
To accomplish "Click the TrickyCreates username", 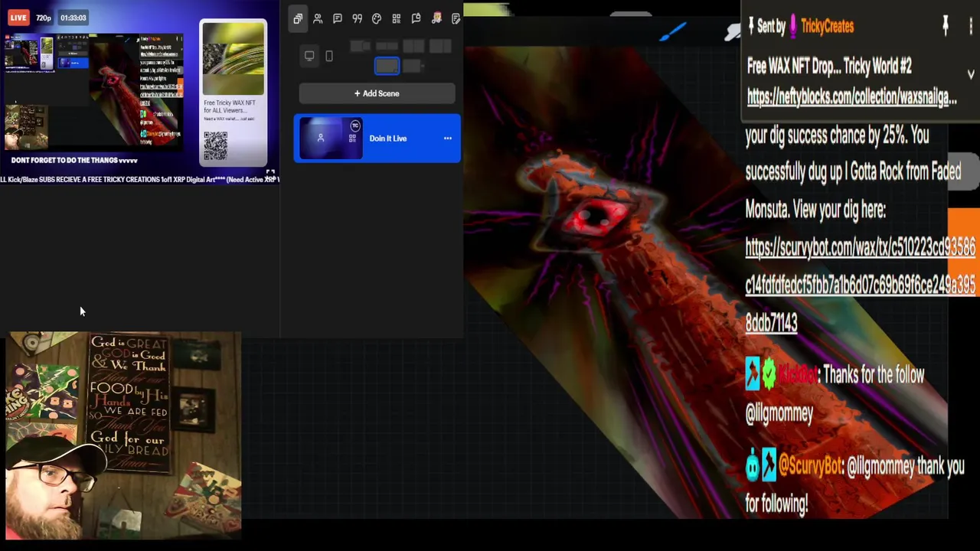I will click(x=827, y=26).
